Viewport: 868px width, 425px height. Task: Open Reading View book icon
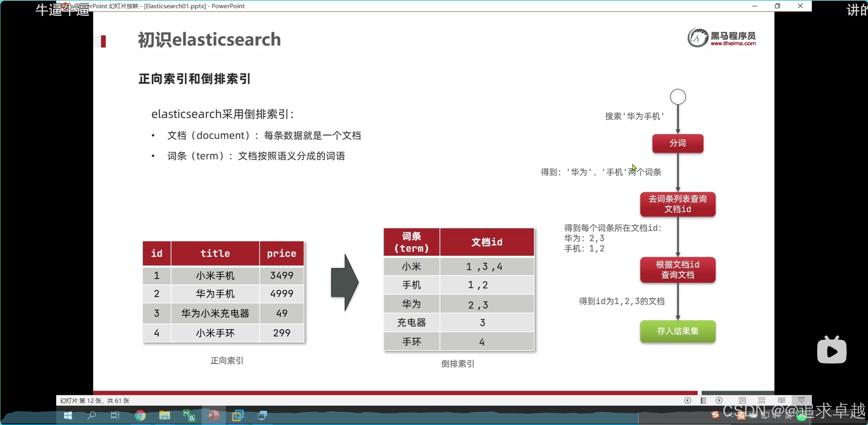[782, 400]
